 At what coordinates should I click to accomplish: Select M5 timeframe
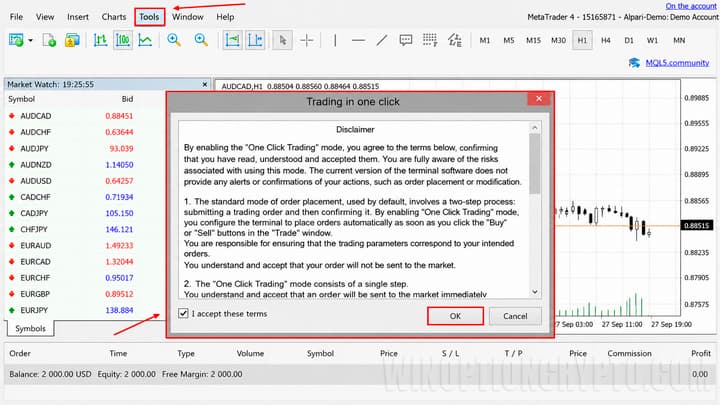coord(509,40)
